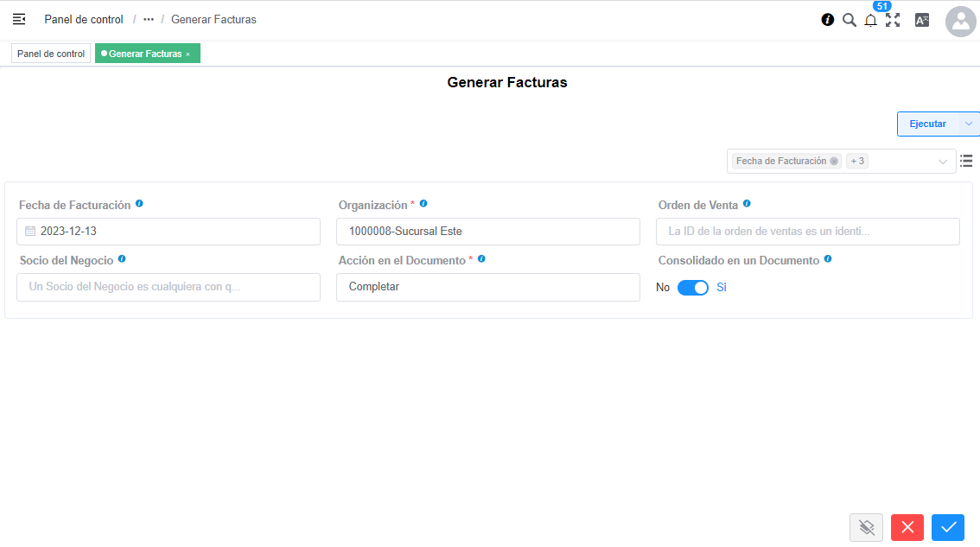Open the search magnifier icon
The width and height of the screenshot is (980, 547).
(849, 20)
